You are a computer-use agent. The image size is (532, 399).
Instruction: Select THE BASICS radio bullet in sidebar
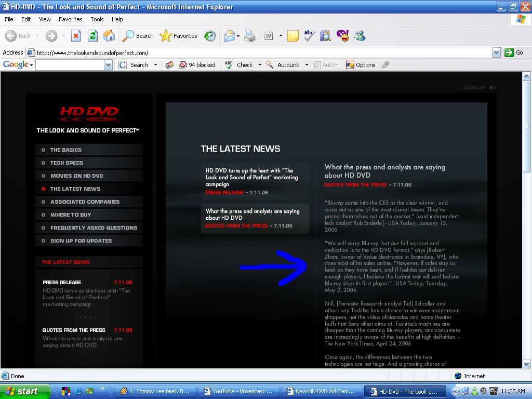[x=44, y=150]
